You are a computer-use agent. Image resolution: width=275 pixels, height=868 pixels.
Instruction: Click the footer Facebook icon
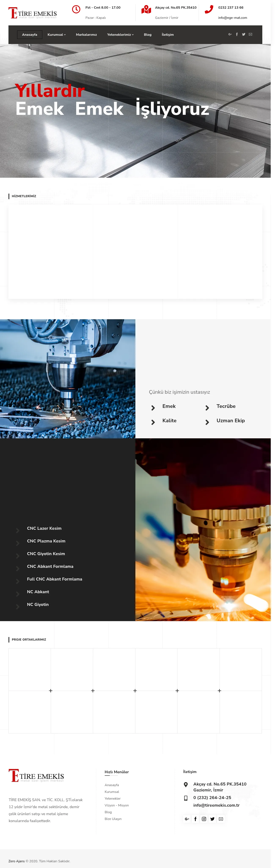195,819
